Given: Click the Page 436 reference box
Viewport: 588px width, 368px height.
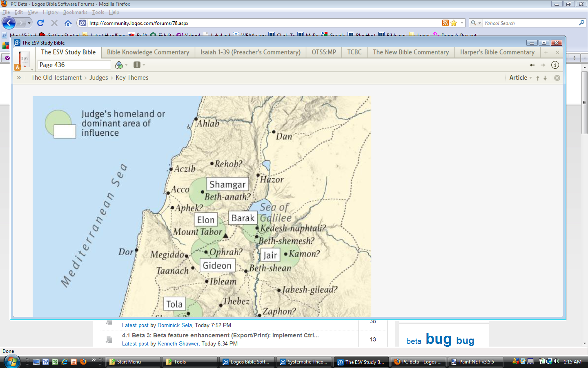Looking at the screenshot, I should (x=74, y=65).
